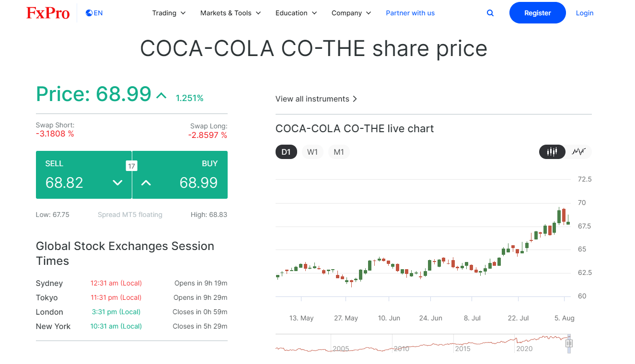Select the D1 timeframe

tap(286, 152)
